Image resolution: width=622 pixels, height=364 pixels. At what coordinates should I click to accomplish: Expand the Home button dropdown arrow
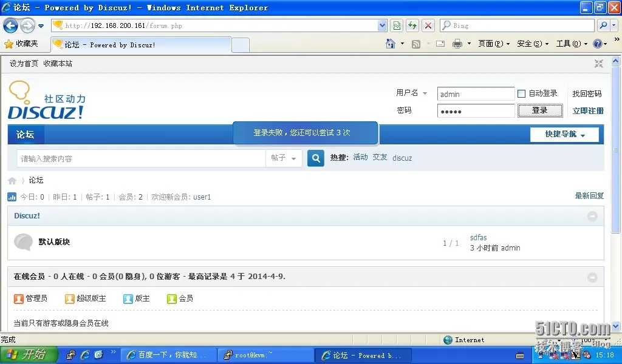tap(402, 44)
